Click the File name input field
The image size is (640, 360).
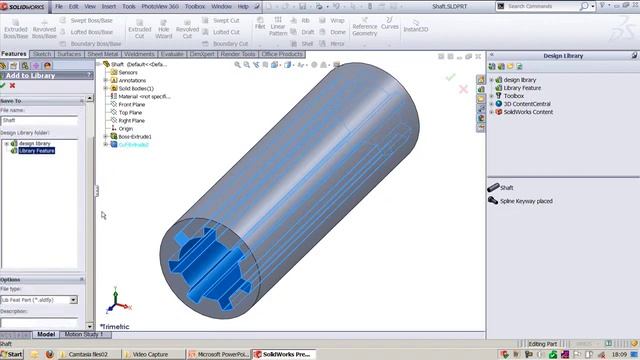pyautogui.click(x=39, y=120)
